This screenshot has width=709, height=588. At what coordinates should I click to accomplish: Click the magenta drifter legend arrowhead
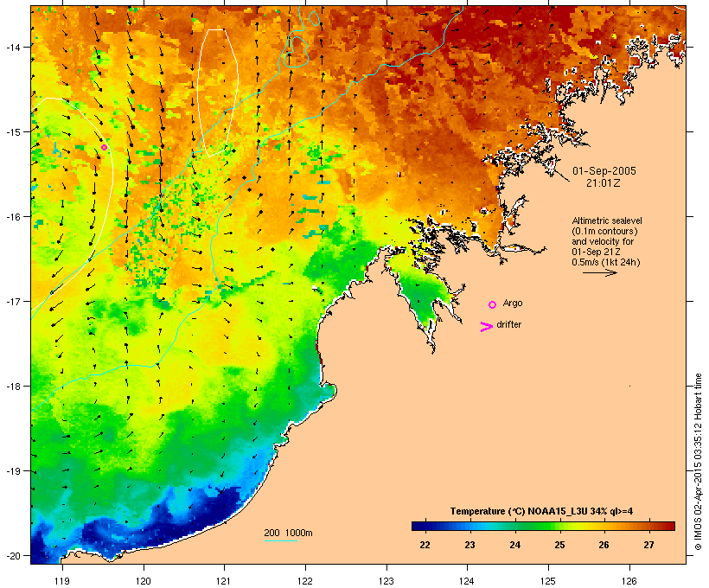point(487,327)
